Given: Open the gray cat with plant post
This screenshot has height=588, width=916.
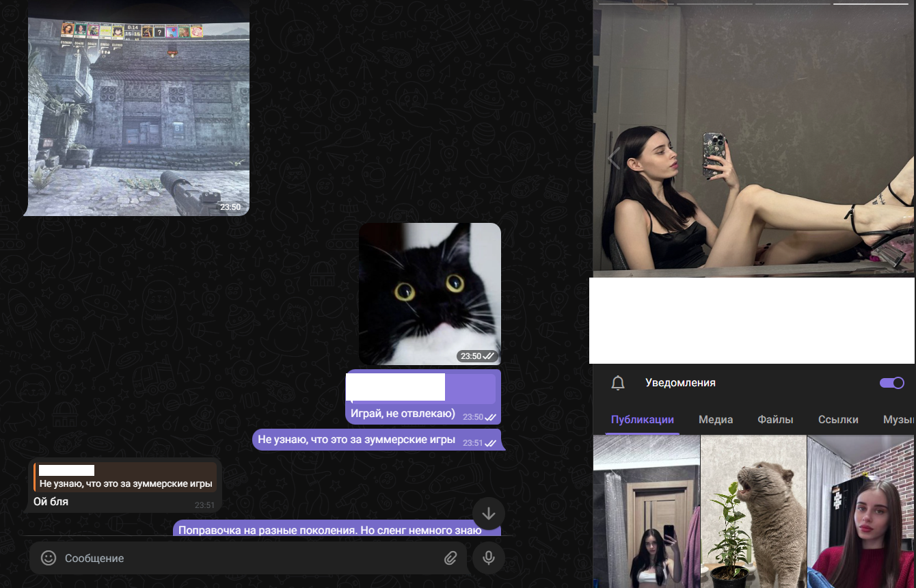Looking at the screenshot, I should 753,511.
